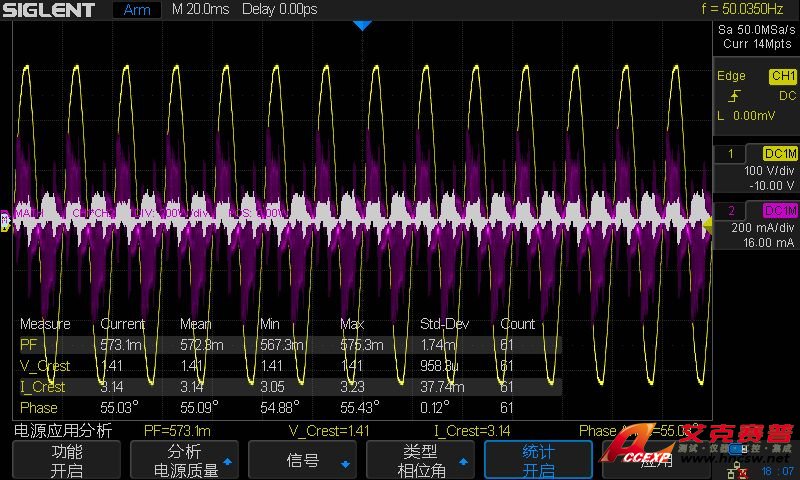Expand the 信号 signal dropdown

coord(302,461)
